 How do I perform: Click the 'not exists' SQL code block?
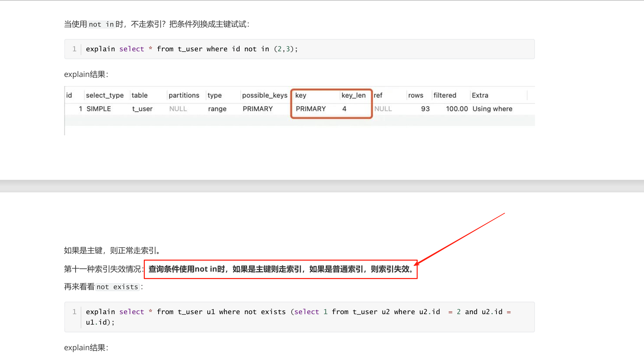[299, 317]
